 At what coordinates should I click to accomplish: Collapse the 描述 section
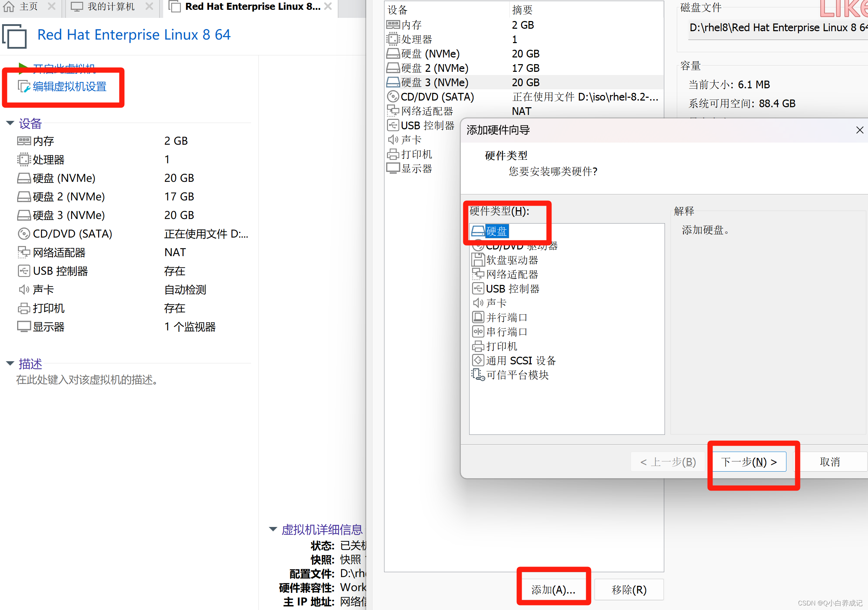[10, 363]
